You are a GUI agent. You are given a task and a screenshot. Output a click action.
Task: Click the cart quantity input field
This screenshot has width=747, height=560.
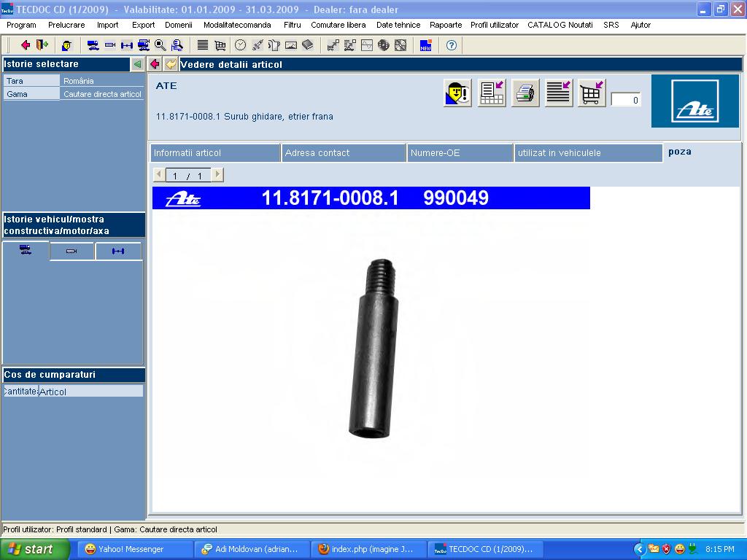coord(625,100)
